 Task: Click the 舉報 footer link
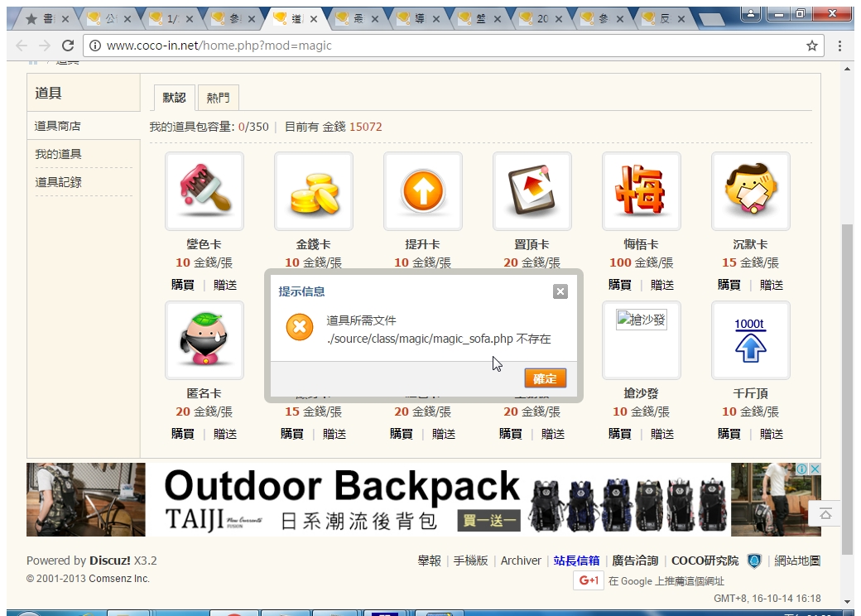click(430, 561)
